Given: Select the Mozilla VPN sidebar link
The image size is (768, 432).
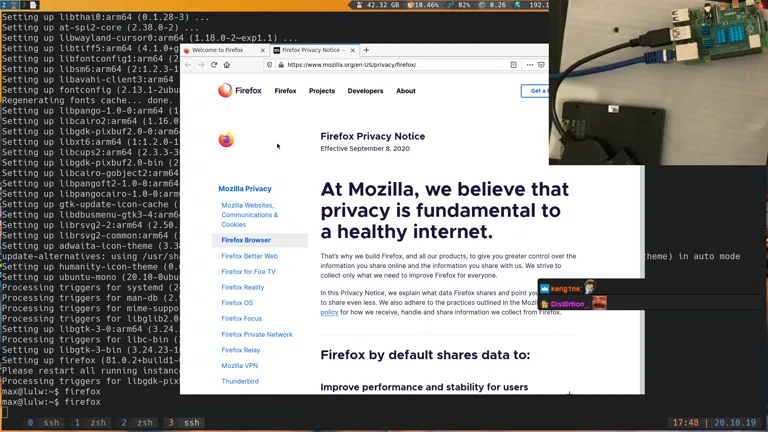Looking at the screenshot, I should click(240, 366).
